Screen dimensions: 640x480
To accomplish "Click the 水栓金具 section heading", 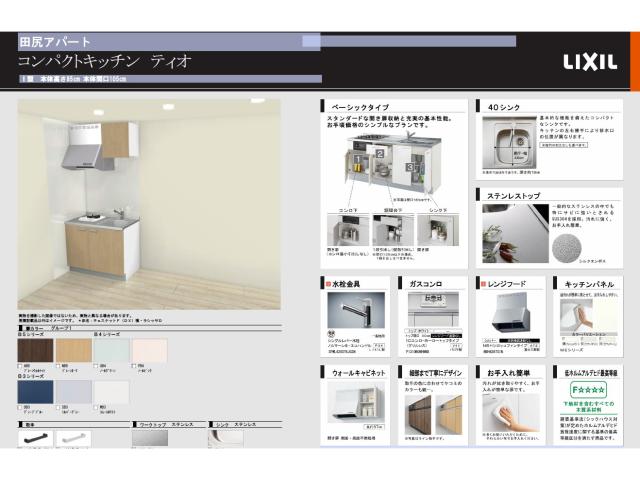I will coord(346,284).
